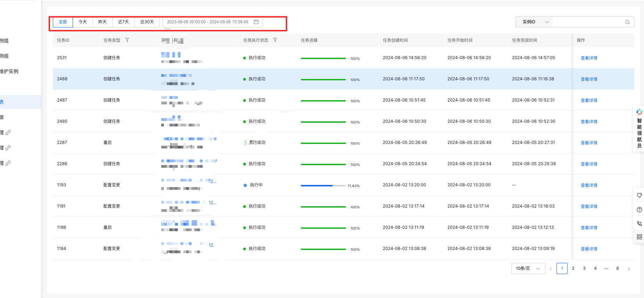Click the link icon beside first sidebar 理 item
The image size is (644, 298).
click(8, 132)
